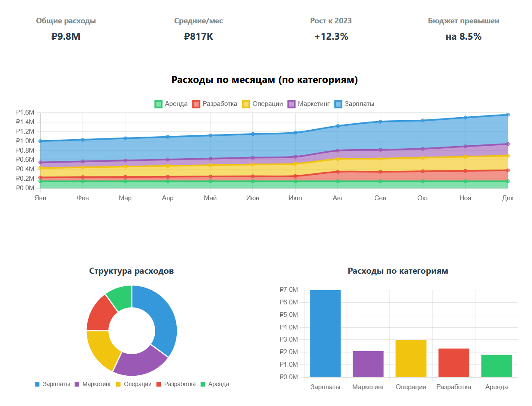Viewport: 532px width, 406px height.
Task: Toggle Операции in the monthly chart legend
Action: (x=262, y=104)
